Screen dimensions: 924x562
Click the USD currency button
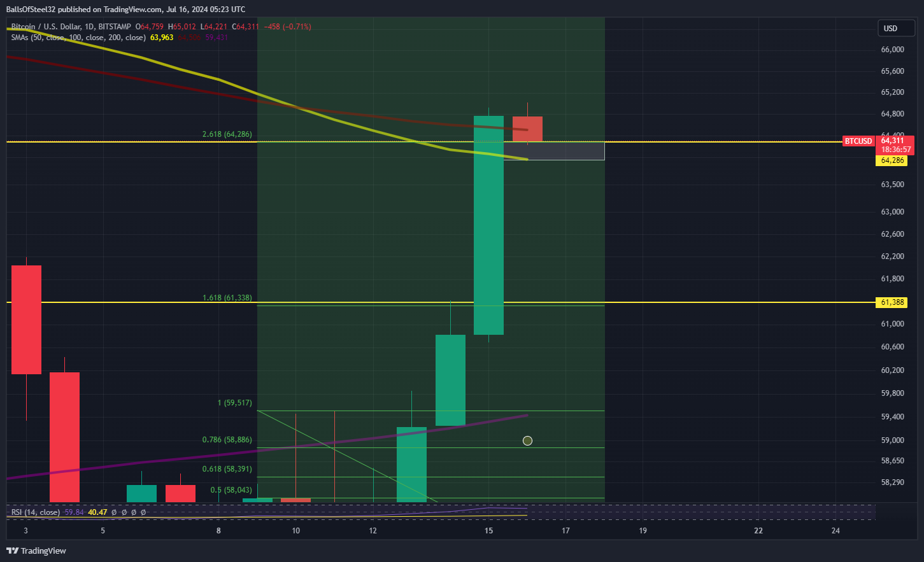click(x=897, y=28)
